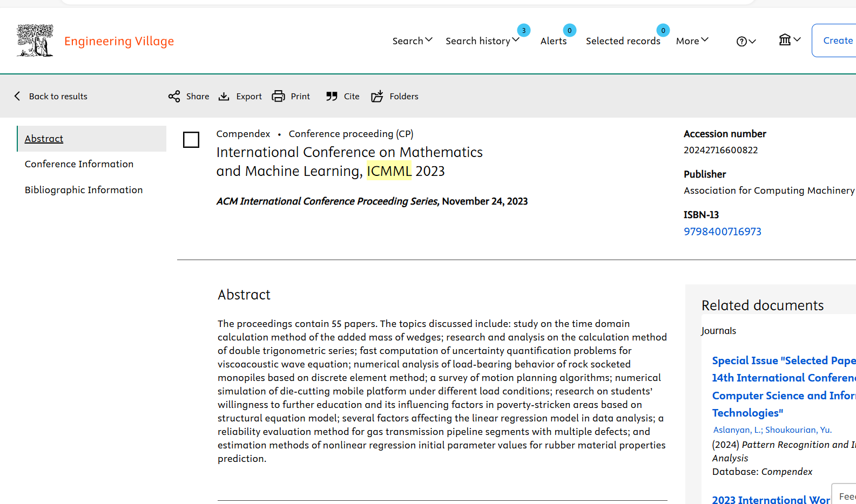This screenshot has height=504, width=856.
Task: Expand the Search history dropdown
Action: pyautogui.click(x=482, y=40)
